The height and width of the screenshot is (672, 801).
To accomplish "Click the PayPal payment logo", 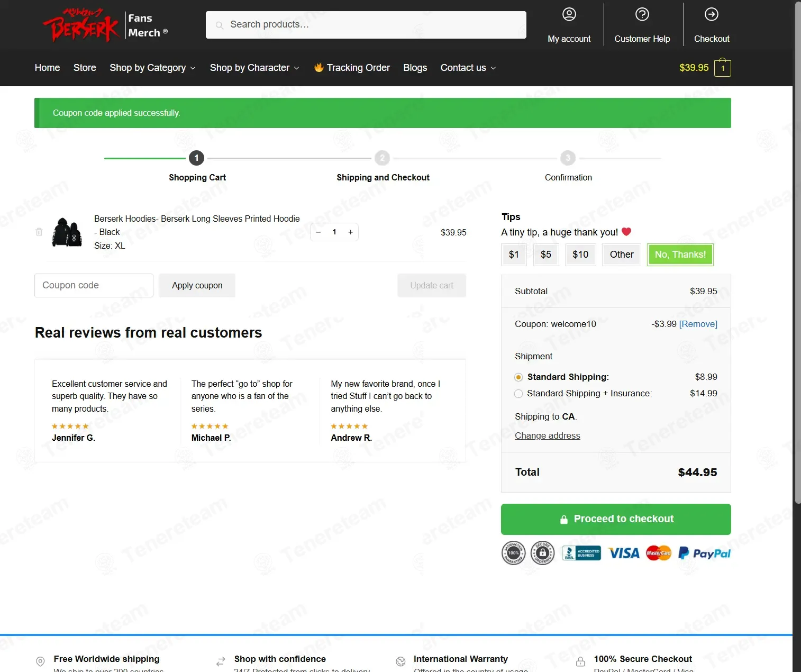I will click(x=704, y=553).
